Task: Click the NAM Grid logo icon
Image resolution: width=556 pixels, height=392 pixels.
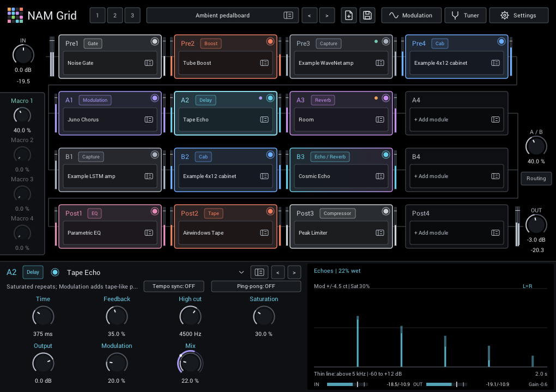Action: pyautogui.click(x=15, y=15)
